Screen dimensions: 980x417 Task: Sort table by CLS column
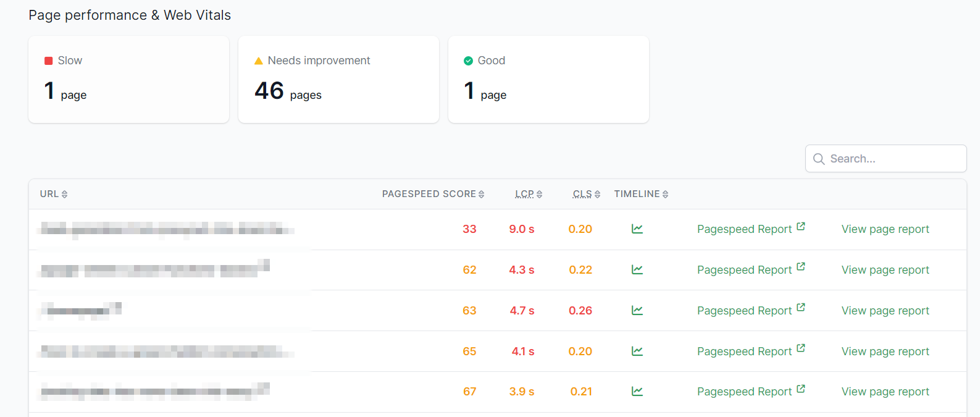(586, 194)
